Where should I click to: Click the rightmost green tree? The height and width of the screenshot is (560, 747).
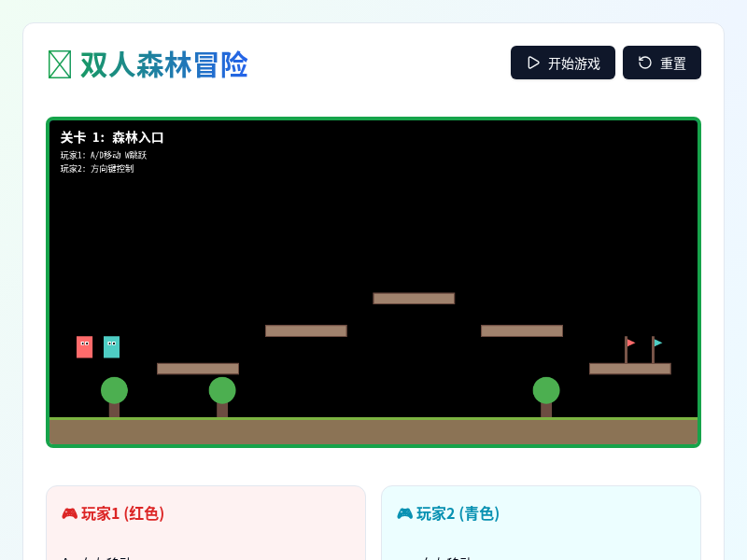[546, 392]
